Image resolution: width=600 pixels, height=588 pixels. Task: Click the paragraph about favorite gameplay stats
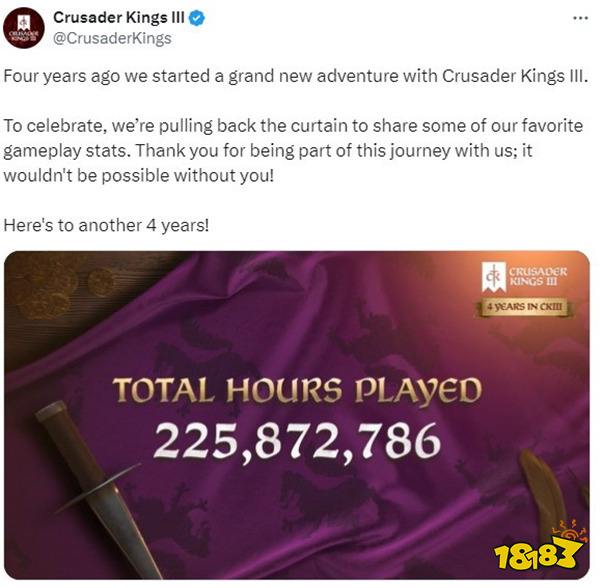tap(293, 151)
